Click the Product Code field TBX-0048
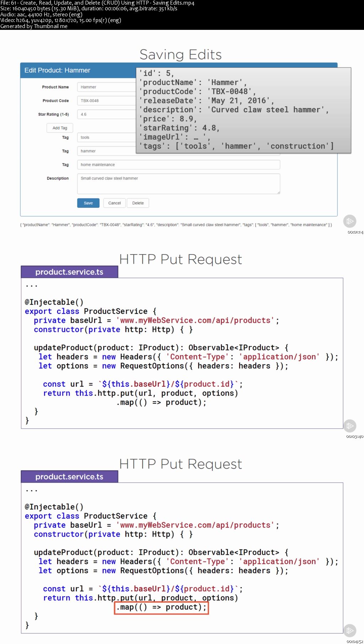The height and width of the screenshot is (644, 364). tap(107, 101)
